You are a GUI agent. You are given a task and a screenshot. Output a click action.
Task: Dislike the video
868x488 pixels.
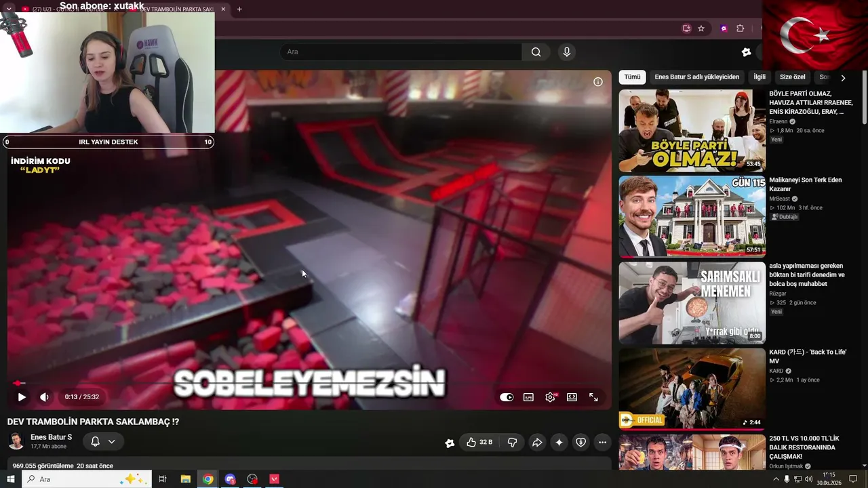(513, 443)
